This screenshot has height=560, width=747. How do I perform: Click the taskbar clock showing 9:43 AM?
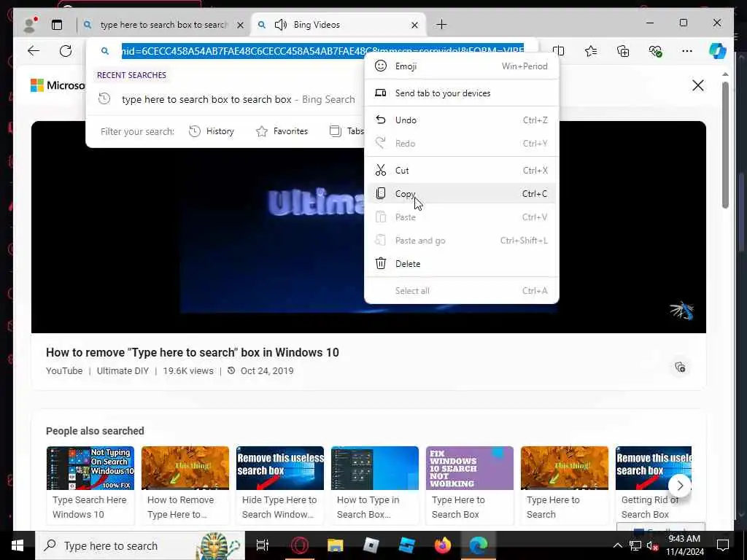[685, 545]
